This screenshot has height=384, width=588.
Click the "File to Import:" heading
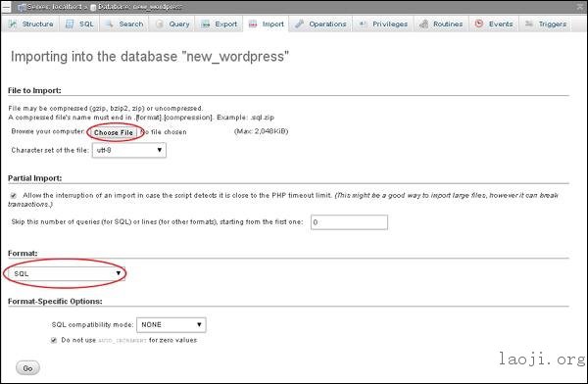[34, 90]
